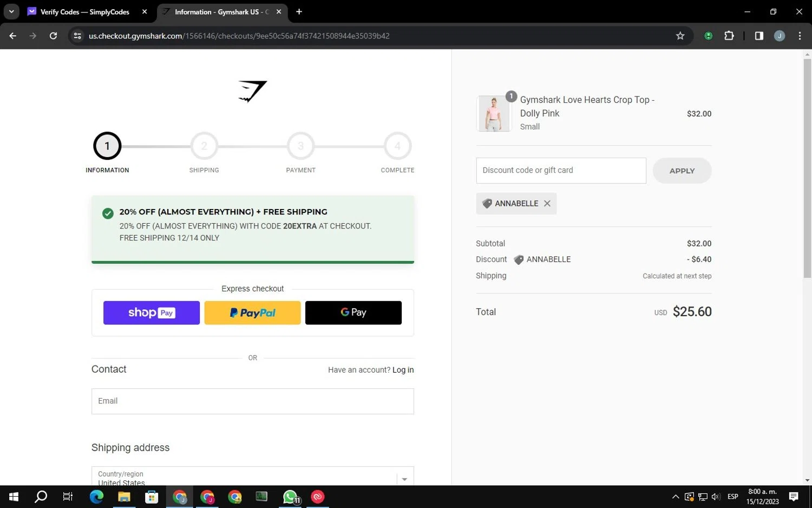Open the clock and date flyout

tap(762, 497)
